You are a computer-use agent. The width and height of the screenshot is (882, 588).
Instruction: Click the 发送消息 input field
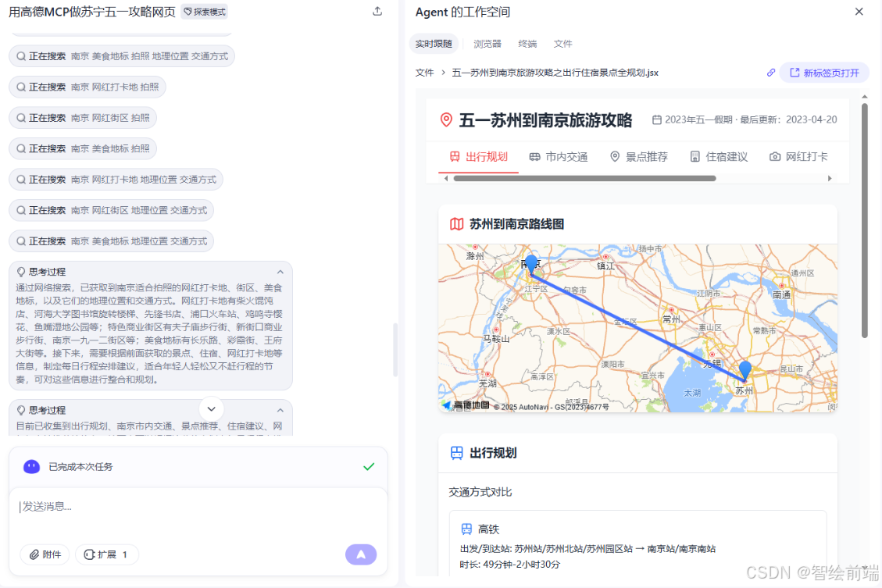pyautogui.click(x=198, y=507)
